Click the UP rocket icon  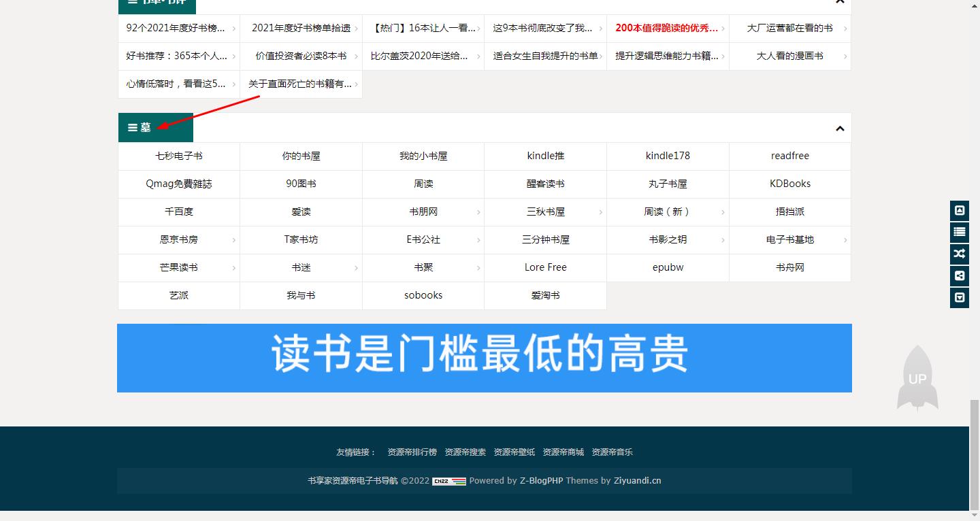click(x=917, y=378)
